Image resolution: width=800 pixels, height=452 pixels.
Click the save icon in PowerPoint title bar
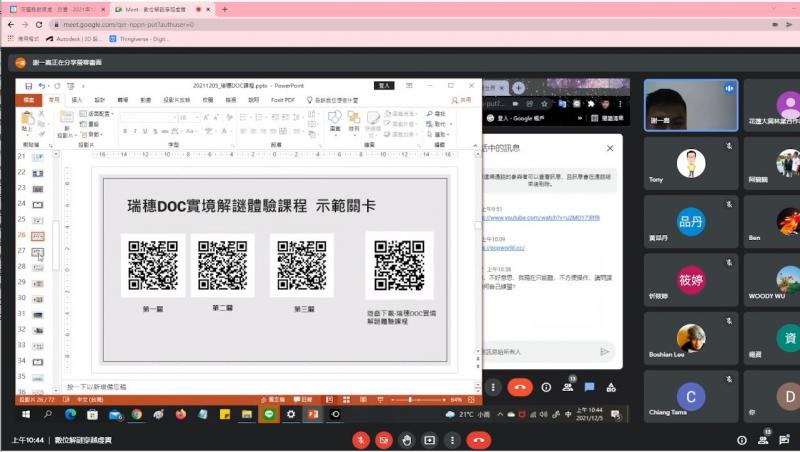[x=27, y=86]
